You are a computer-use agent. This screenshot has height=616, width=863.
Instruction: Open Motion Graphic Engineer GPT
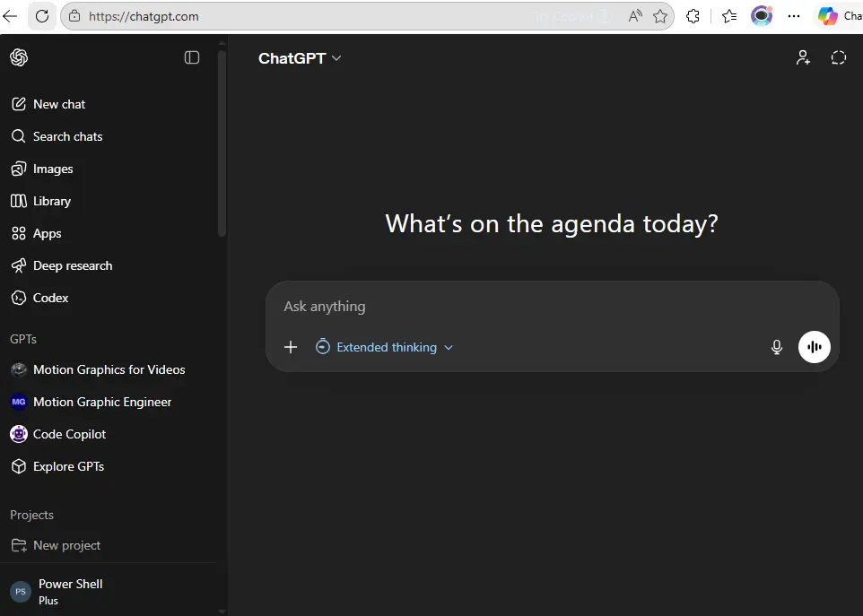[x=108, y=402]
